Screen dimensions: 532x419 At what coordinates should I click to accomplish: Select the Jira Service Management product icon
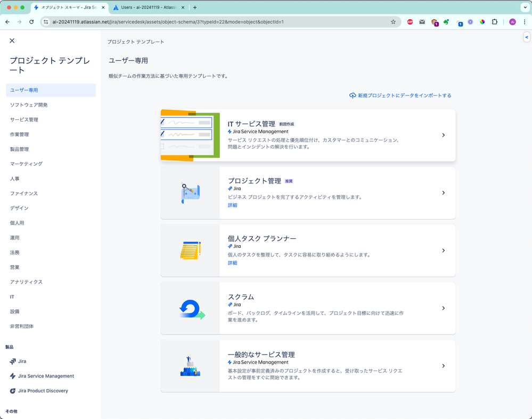point(12,376)
